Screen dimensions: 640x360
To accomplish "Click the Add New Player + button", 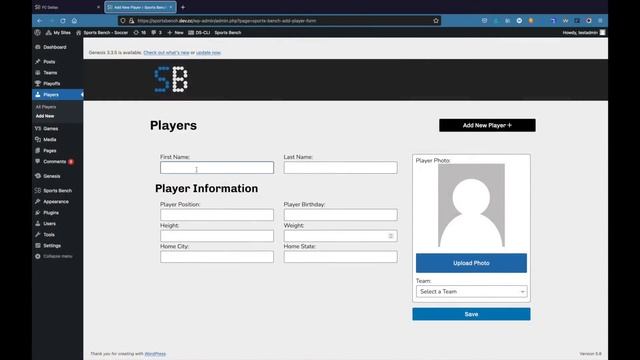I will [x=487, y=125].
